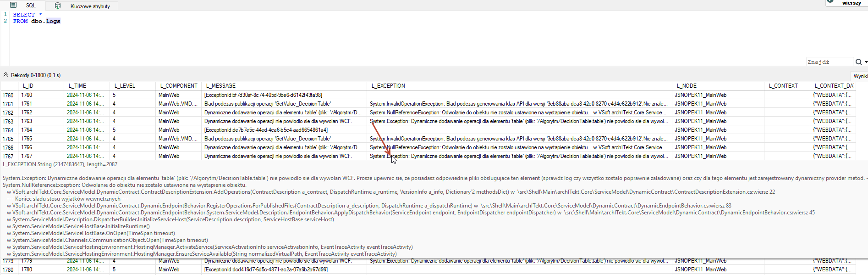Click the SELECT keyword in the editor

tap(24, 15)
